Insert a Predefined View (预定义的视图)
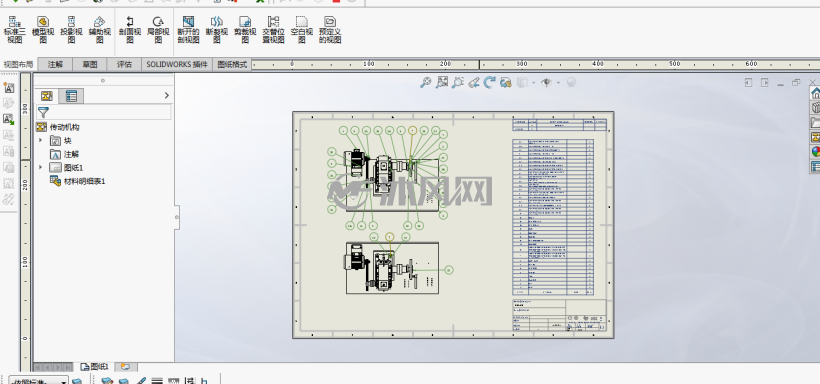 coord(330,29)
